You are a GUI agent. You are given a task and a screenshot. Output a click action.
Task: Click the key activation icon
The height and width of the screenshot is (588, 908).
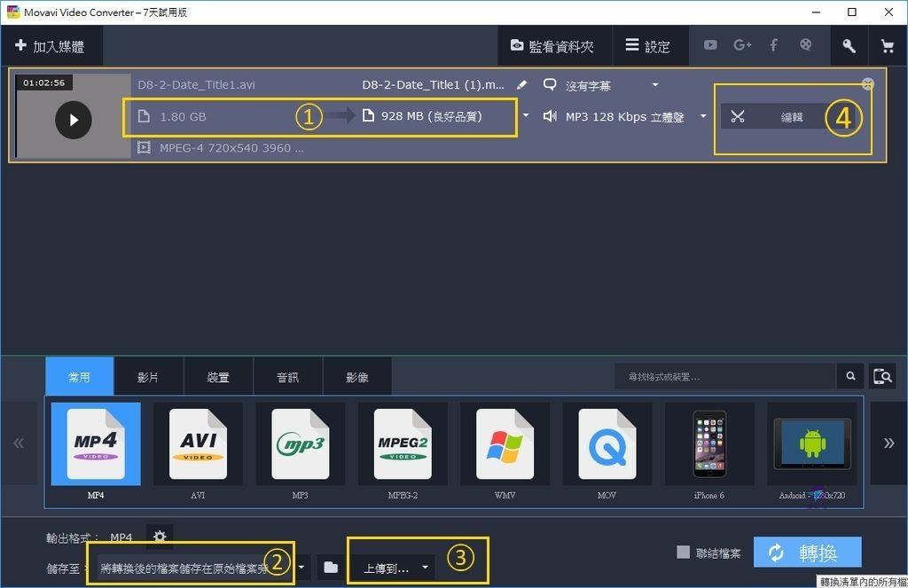tap(849, 46)
